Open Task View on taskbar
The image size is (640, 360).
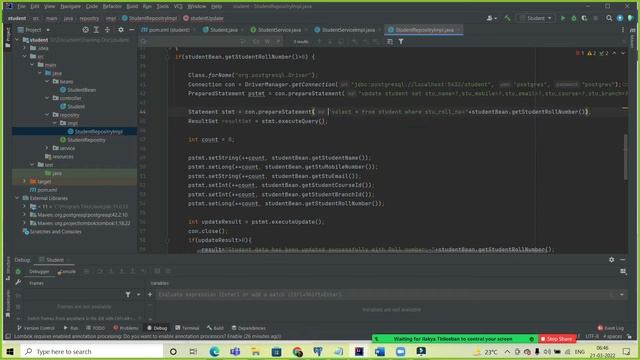193,351
